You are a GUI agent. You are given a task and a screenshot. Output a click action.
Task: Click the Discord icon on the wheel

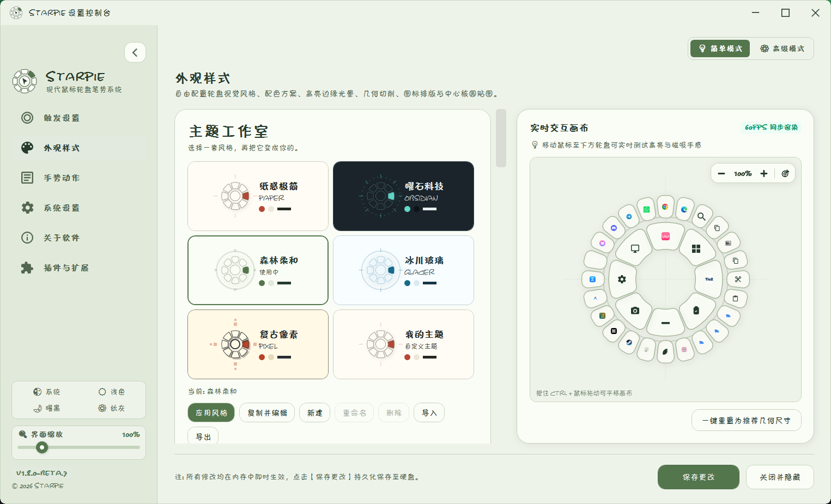point(614,228)
